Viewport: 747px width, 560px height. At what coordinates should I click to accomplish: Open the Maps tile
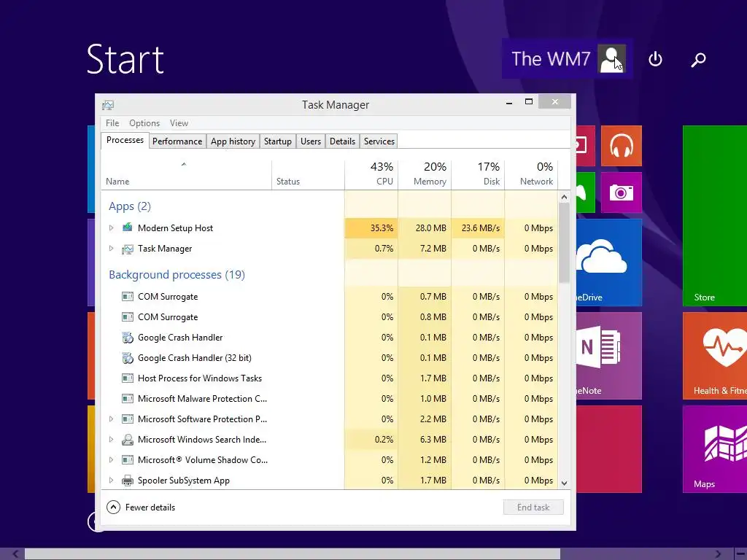[715, 449]
